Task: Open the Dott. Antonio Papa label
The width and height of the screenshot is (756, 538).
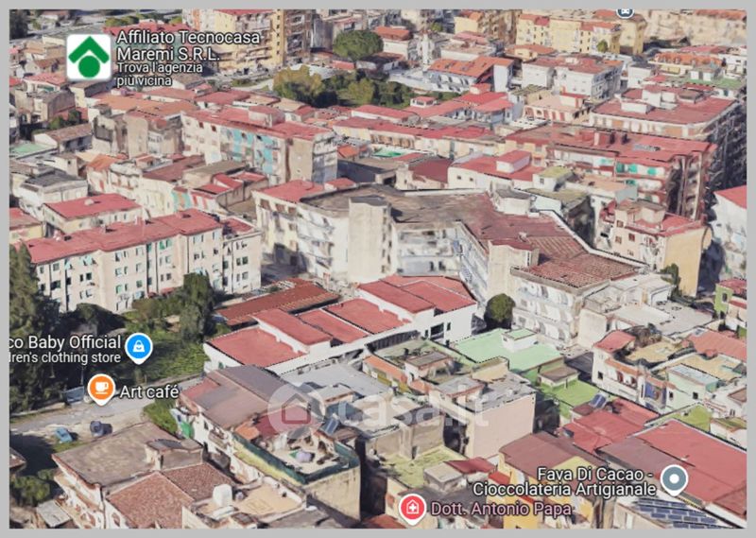Action: pos(502,509)
